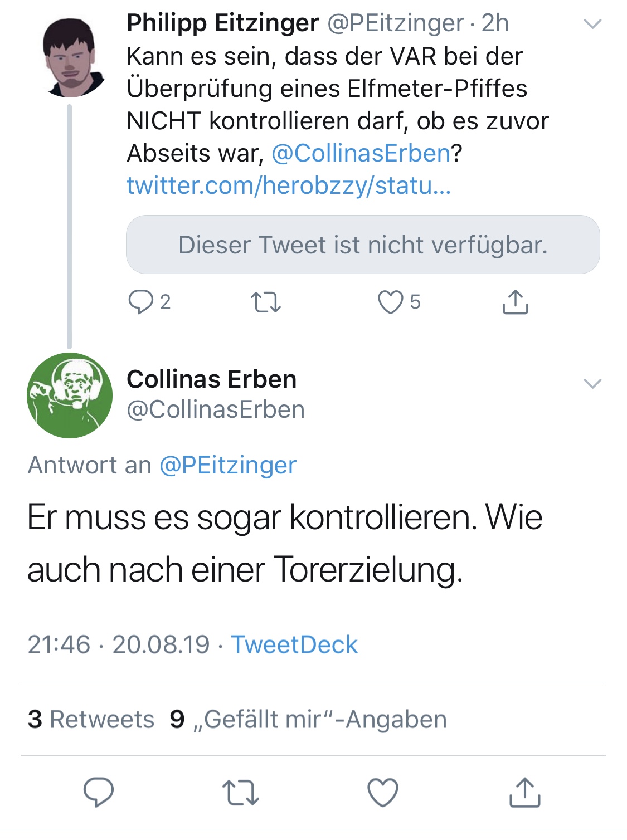Tap the unavailable quoted tweet box
This screenshot has width=627, height=840.
click(363, 245)
